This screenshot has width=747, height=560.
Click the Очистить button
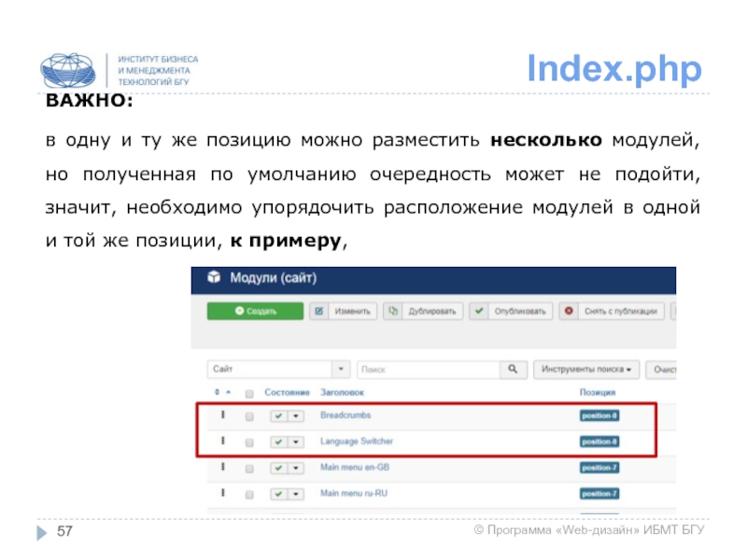tap(661, 370)
